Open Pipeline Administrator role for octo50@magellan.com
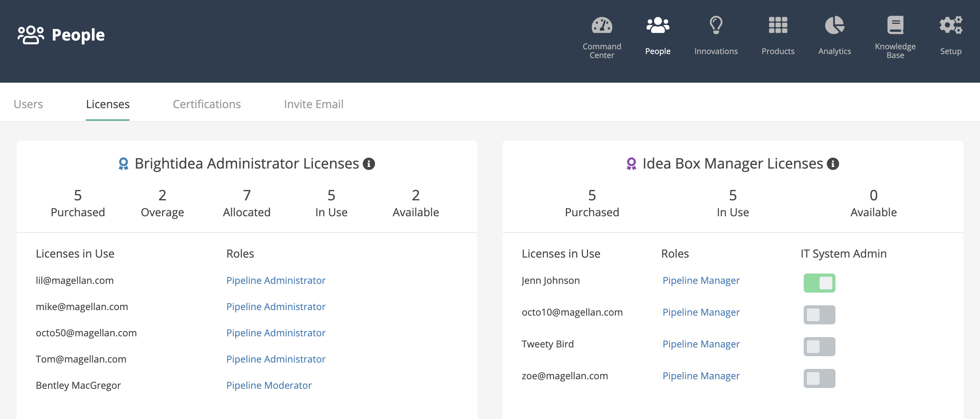980x419 pixels. [276, 333]
